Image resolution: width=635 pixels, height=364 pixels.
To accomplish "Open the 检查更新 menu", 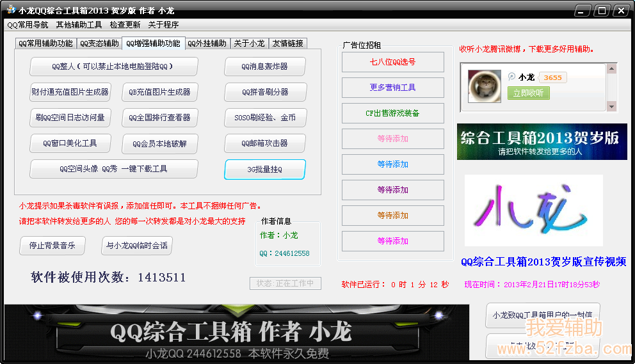I will coord(125,25).
